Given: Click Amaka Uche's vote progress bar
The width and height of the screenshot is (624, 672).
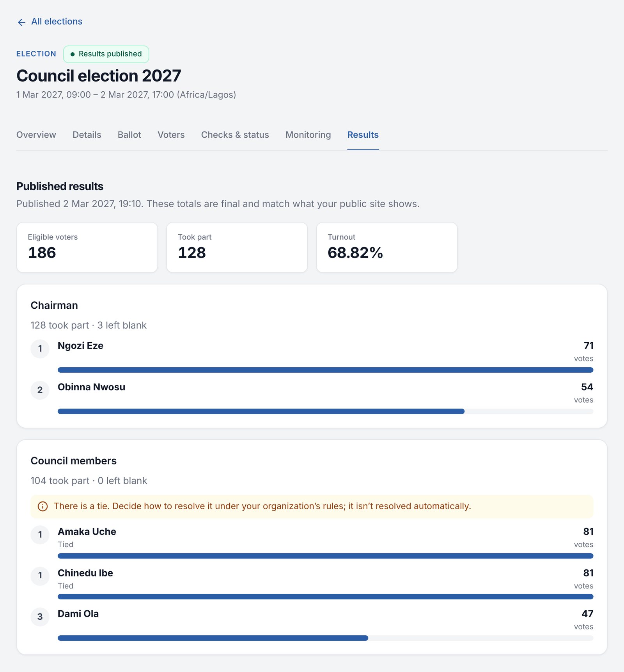Looking at the screenshot, I should pos(325,556).
